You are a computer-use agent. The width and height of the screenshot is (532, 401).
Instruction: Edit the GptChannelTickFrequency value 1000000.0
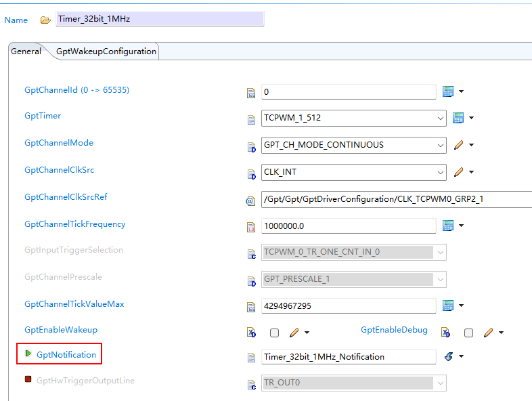[x=349, y=226]
